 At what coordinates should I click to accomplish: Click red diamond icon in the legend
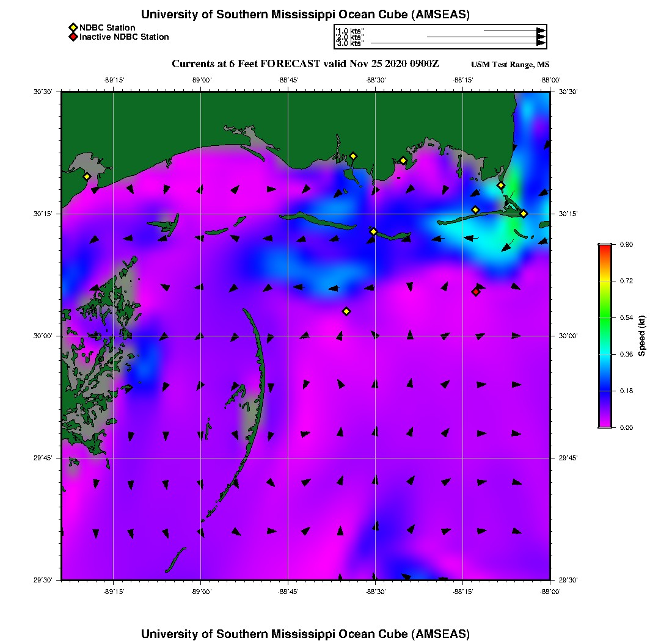click(x=73, y=37)
